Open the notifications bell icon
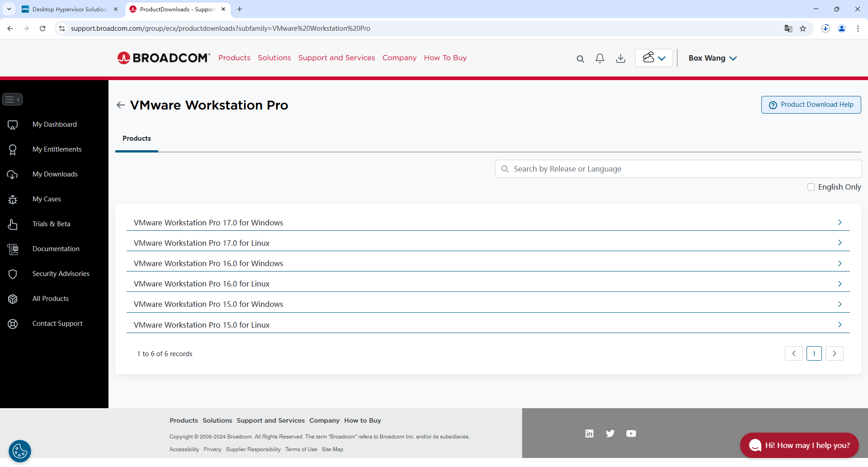Viewport: 868px width, 467px height. coord(600,58)
